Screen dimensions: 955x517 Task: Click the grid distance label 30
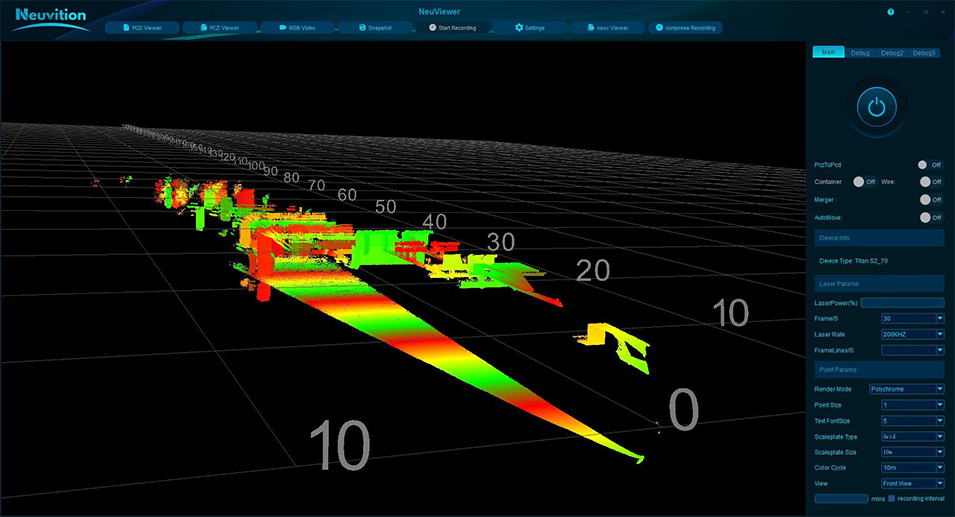[501, 242]
